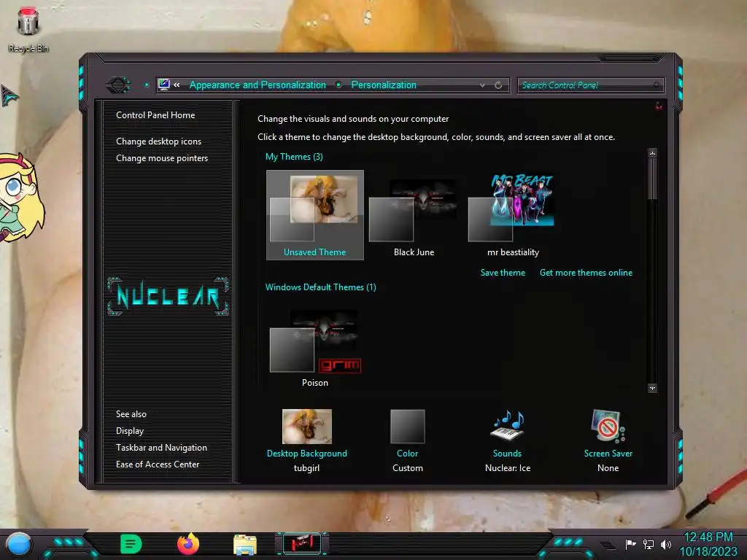Screen dimensions: 747x560
Task: Click the My Themes (3) heading
Action: tap(294, 157)
